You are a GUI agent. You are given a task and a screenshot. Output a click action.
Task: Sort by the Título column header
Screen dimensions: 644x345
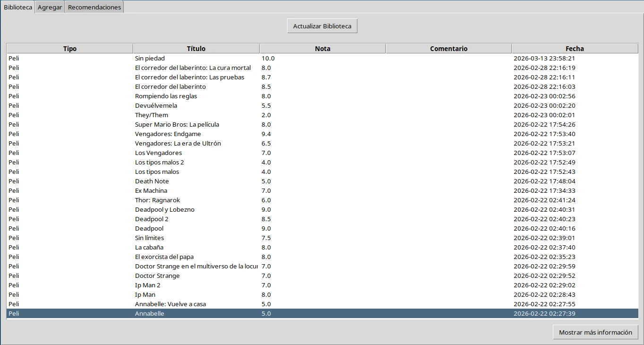(x=196, y=49)
